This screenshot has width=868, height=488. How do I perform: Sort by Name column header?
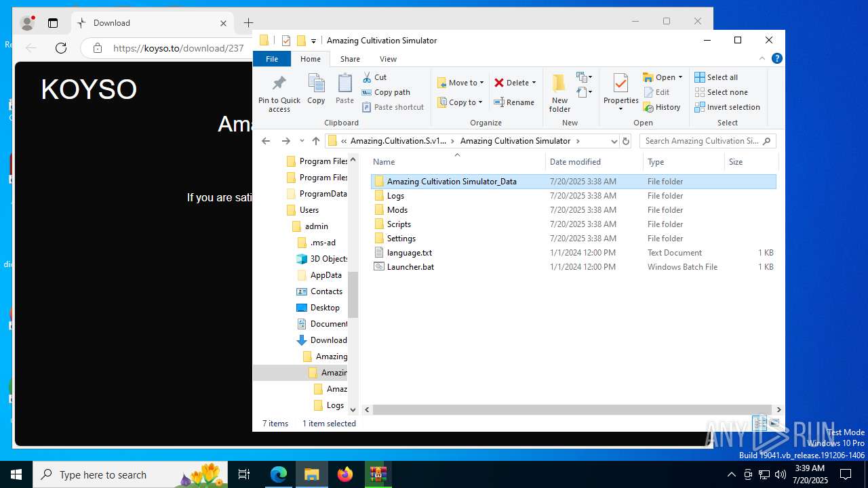click(x=457, y=162)
